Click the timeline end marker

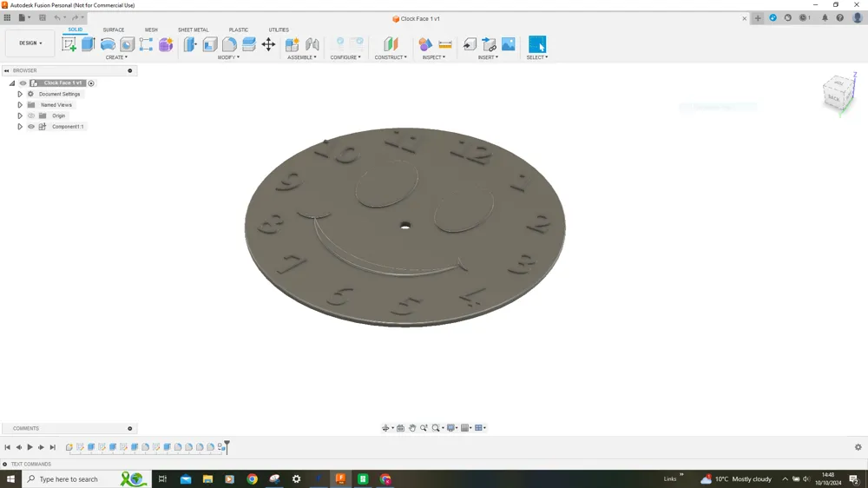(x=227, y=447)
